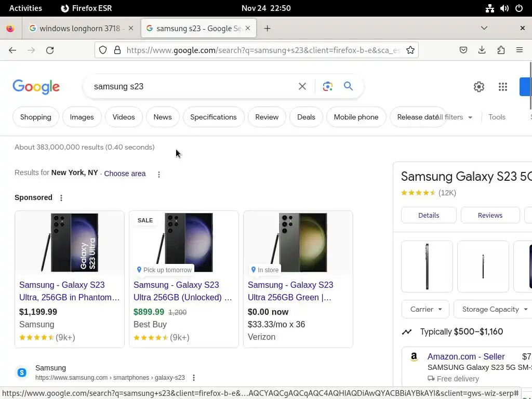This screenshot has height=399, width=532.
Task: Click the Google logo
Action: pyautogui.click(x=36, y=87)
